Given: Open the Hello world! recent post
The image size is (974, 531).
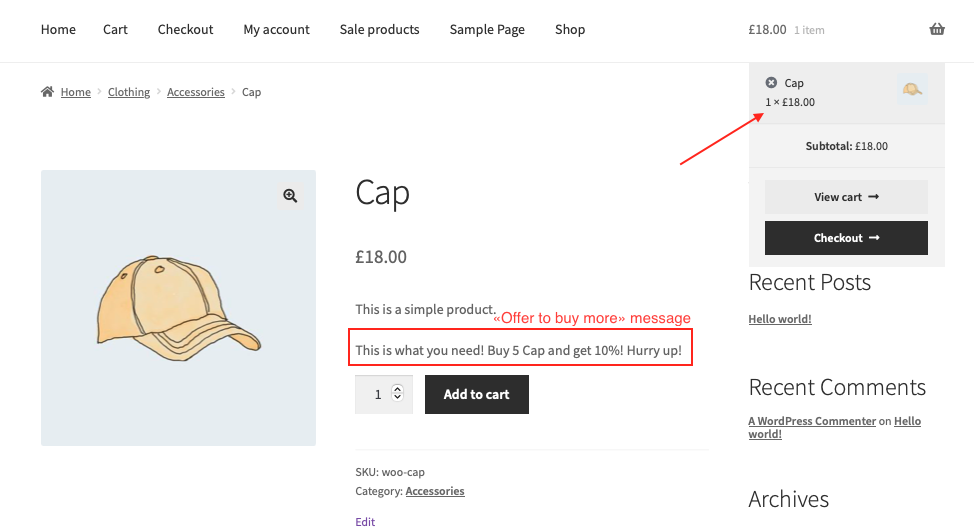Looking at the screenshot, I should 780,319.
